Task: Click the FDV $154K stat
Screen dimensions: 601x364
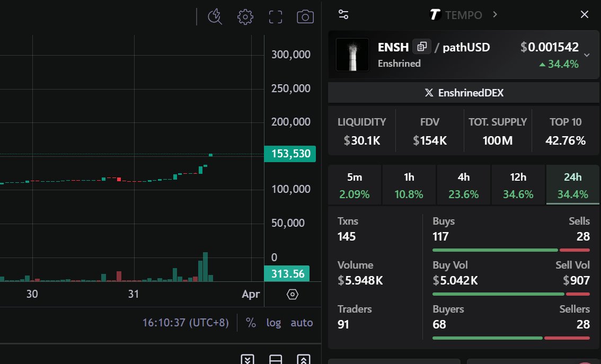Action: pos(430,131)
